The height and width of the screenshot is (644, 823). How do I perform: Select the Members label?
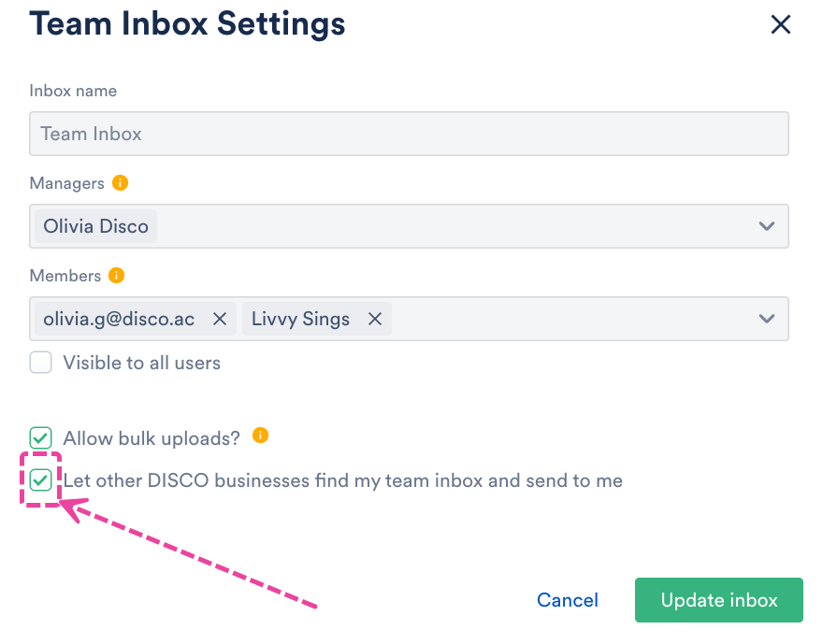tap(65, 276)
